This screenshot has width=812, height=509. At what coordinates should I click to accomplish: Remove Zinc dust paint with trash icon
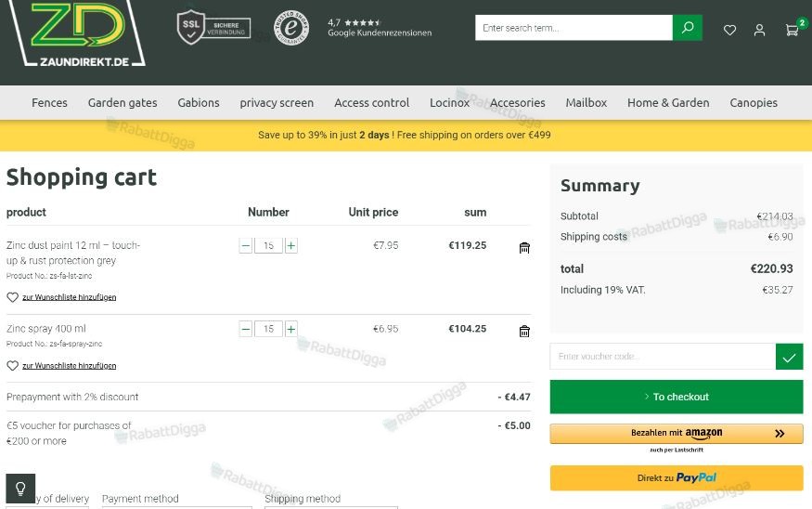click(524, 248)
